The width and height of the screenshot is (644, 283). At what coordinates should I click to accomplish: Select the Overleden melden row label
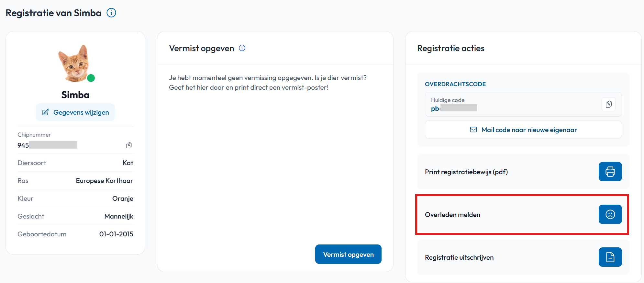[x=452, y=215]
